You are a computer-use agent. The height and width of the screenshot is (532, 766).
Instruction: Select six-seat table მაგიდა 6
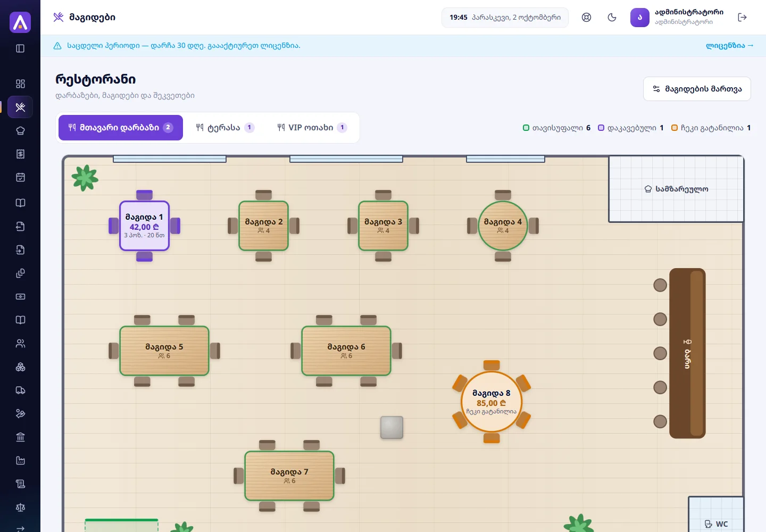point(346,351)
